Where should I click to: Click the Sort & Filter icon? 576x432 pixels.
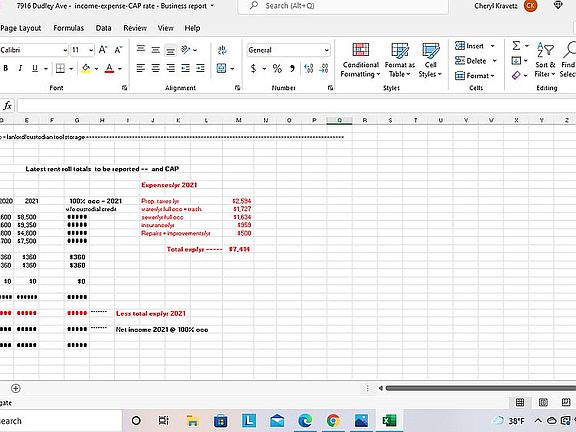click(x=545, y=60)
